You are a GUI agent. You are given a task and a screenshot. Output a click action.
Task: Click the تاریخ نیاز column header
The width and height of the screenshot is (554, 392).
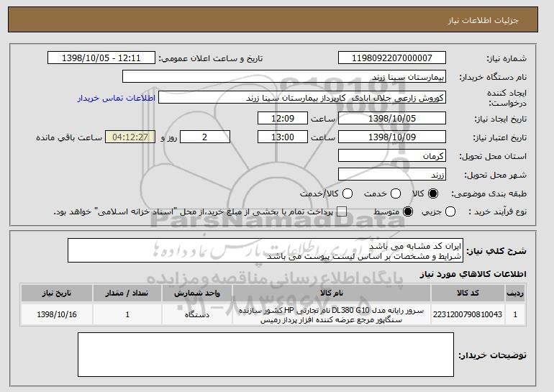[x=57, y=293]
